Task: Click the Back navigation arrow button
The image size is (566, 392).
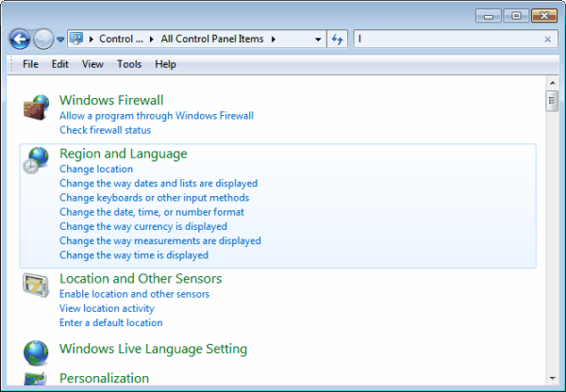Action: 20,39
